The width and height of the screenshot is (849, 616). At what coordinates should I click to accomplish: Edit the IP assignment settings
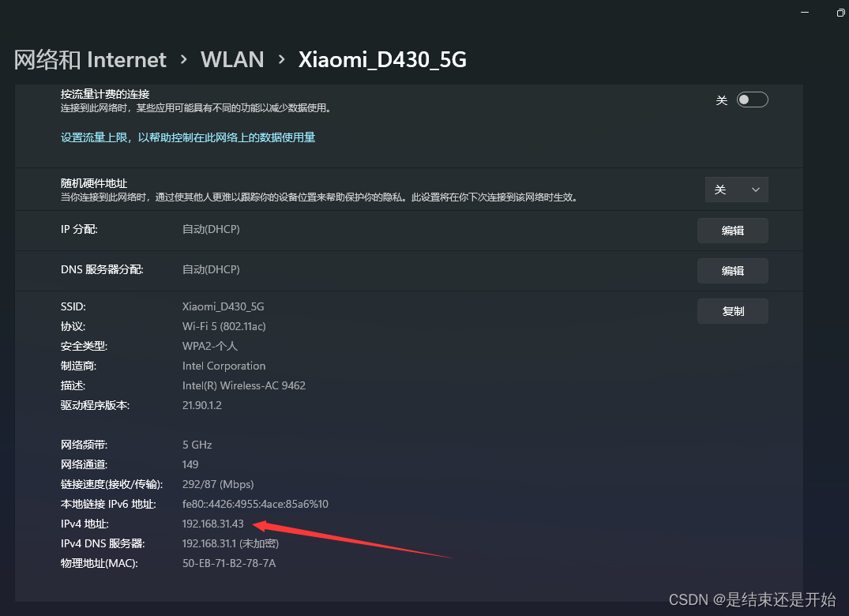[733, 231]
